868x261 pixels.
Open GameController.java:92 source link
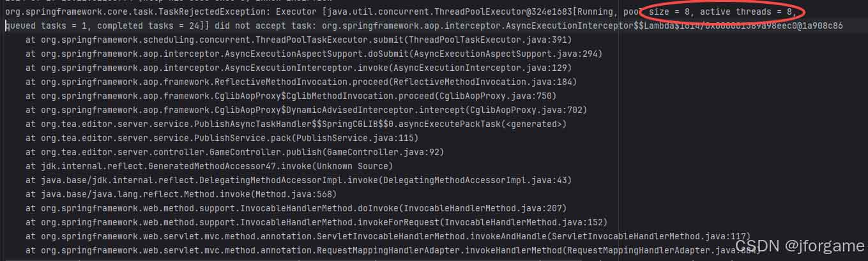(384, 152)
